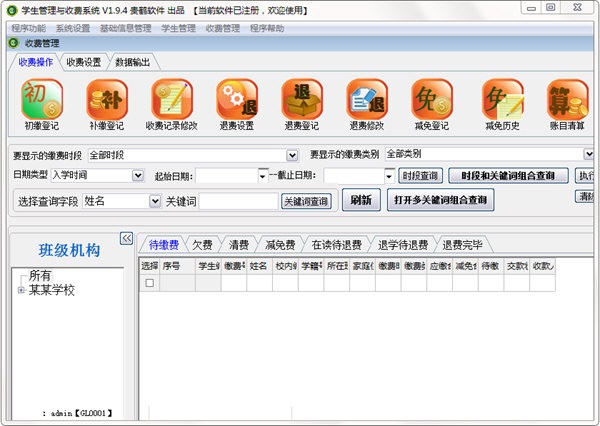Click the 姓名 column header
This screenshot has width=600, height=426.
[x=259, y=266]
